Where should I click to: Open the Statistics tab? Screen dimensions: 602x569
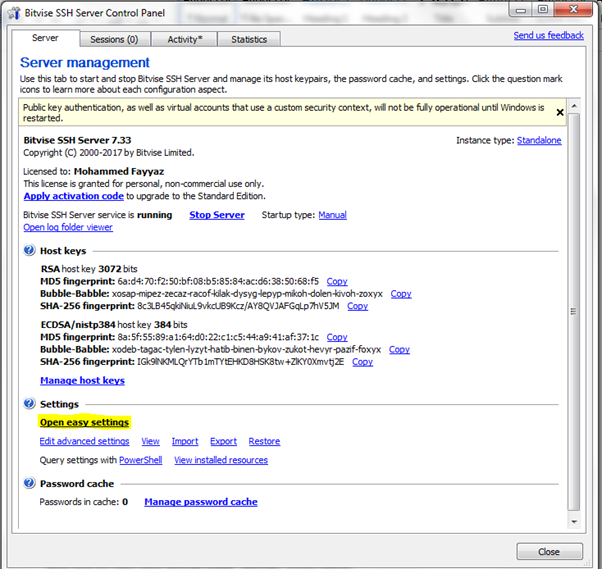coord(249,39)
